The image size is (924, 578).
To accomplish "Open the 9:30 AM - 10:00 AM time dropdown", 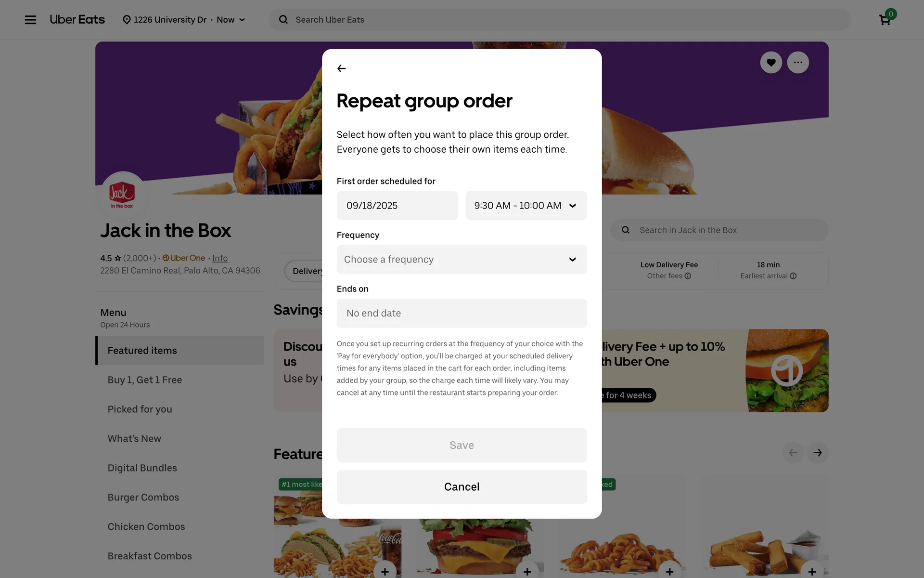I will (x=526, y=206).
